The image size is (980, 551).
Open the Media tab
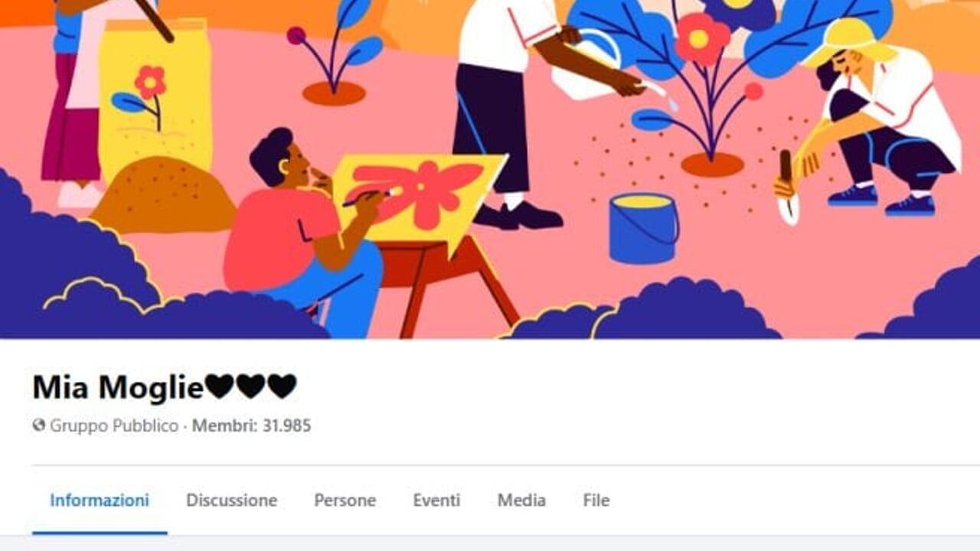coord(521,500)
